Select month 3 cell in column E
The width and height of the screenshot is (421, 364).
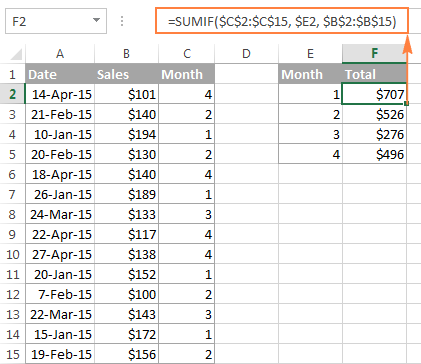pyautogui.click(x=310, y=134)
